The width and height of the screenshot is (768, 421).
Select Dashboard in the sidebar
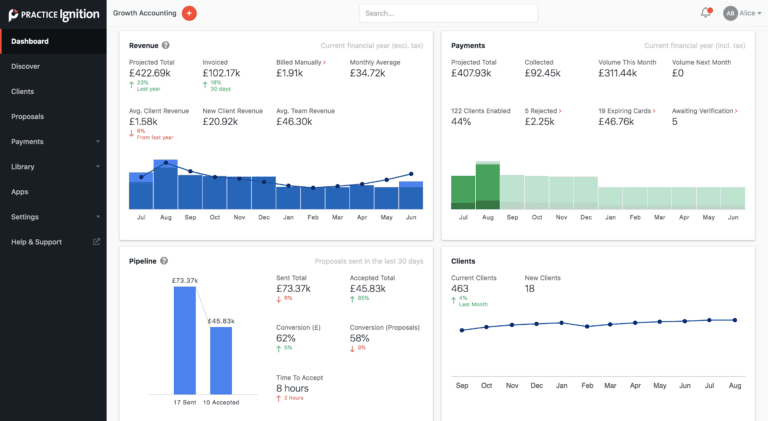click(x=30, y=41)
